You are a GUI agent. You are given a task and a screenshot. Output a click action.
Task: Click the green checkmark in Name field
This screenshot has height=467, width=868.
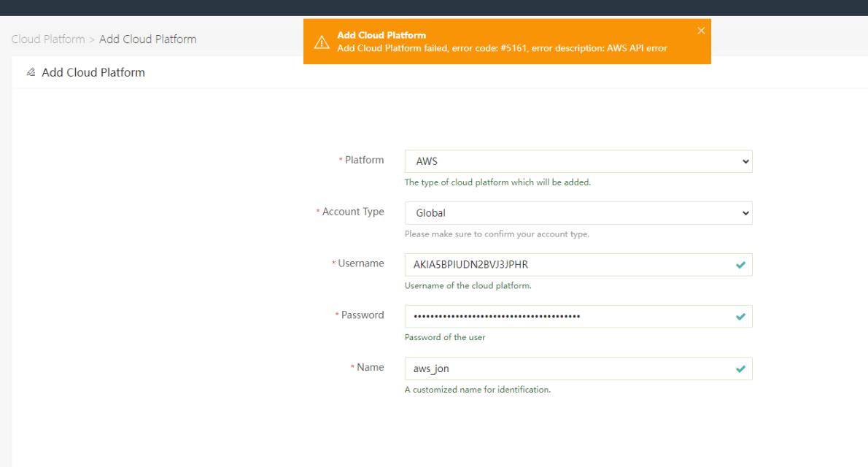point(740,369)
